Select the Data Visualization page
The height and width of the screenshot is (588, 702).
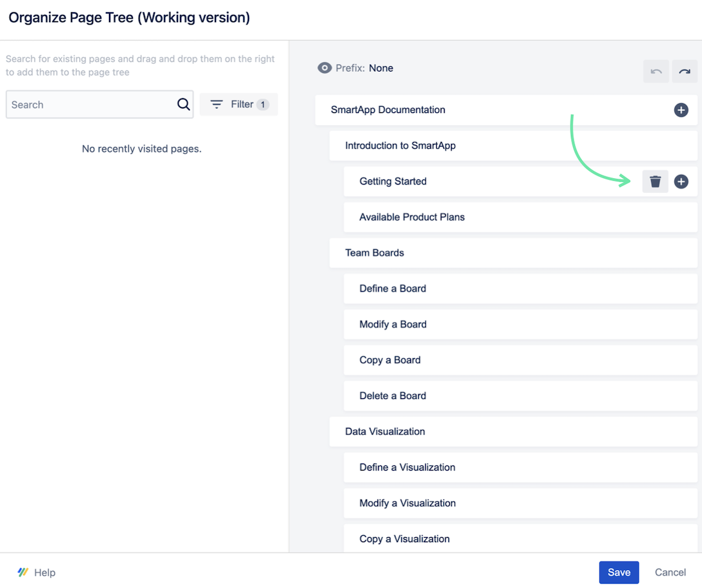click(x=385, y=431)
